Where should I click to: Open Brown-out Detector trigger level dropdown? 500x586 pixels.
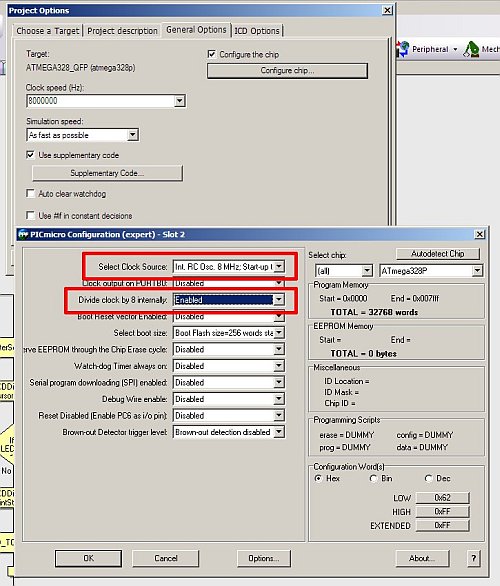(x=279, y=432)
